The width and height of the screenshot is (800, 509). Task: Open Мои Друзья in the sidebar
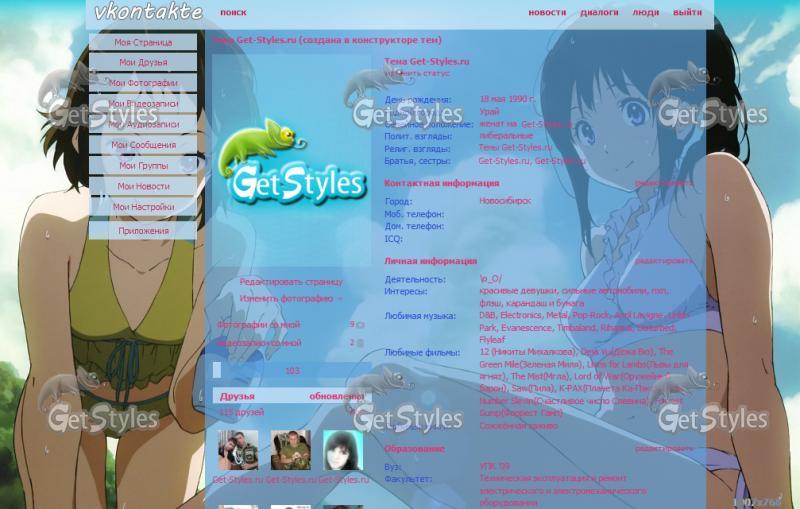click(143, 62)
